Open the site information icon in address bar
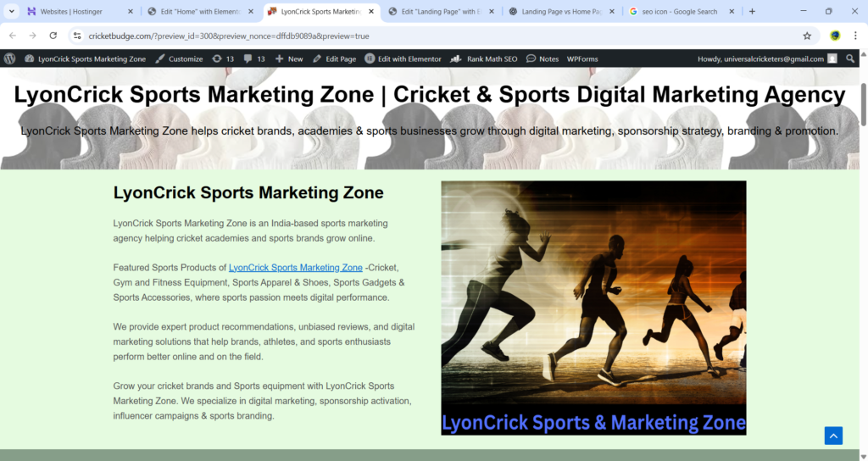 pyautogui.click(x=77, y=36)
